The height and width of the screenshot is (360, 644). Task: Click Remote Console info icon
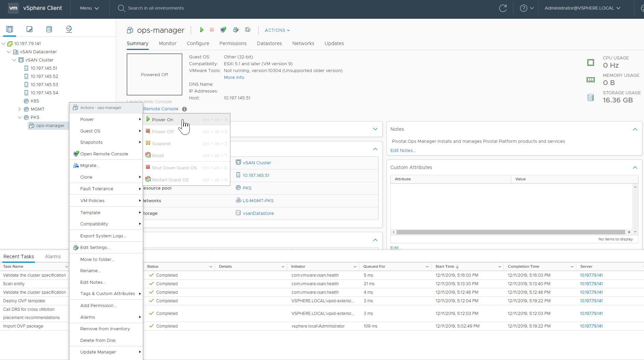[185, 109]
